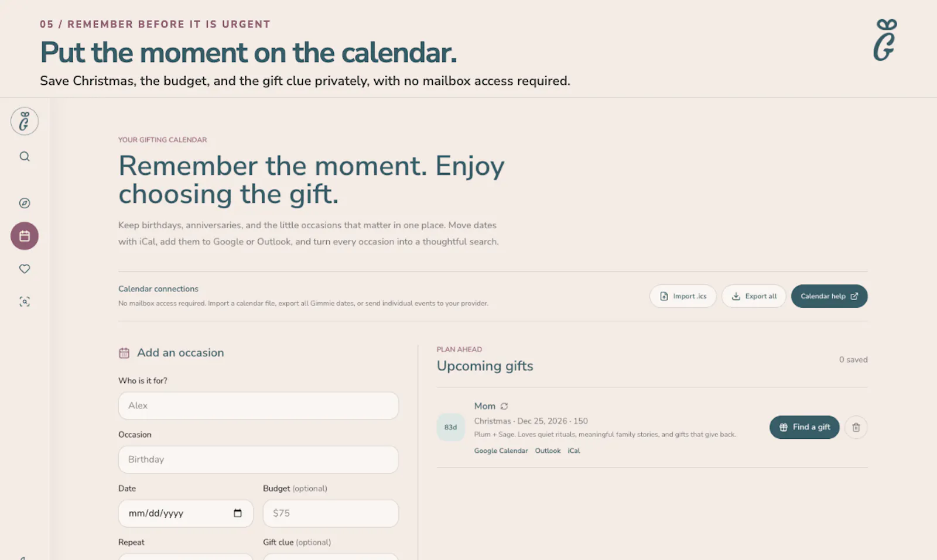The height and width of the screenshot is (560, 937).
Task: Open the date picker calendar icon
Action: 238,513
